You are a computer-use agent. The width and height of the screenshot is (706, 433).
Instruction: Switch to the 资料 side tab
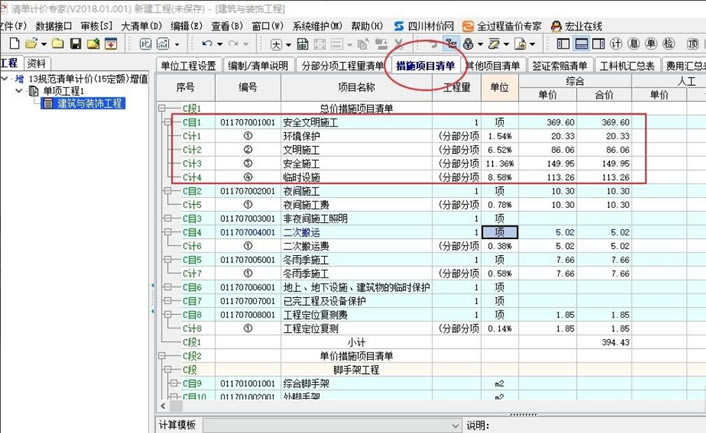tap(36, 63)
